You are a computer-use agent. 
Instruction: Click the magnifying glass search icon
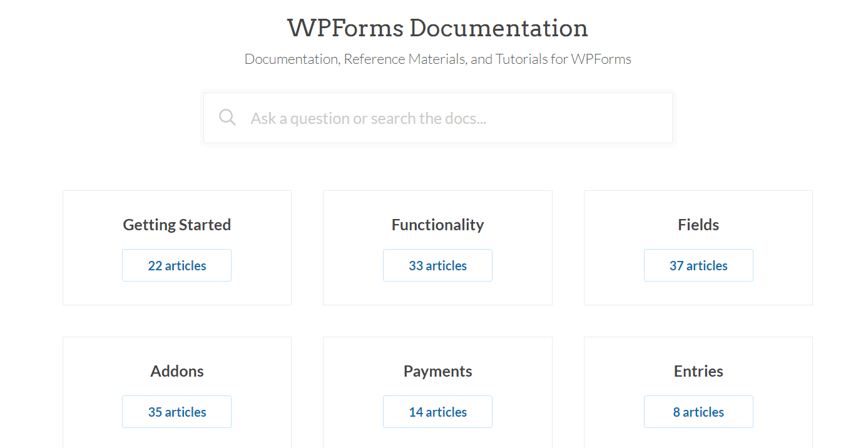(x=227, y=118)
